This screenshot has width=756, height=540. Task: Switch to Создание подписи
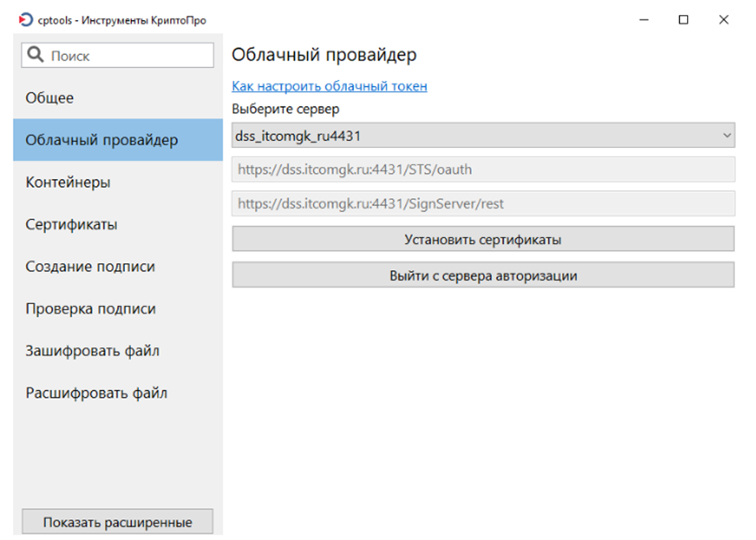[x=90, y=266]
